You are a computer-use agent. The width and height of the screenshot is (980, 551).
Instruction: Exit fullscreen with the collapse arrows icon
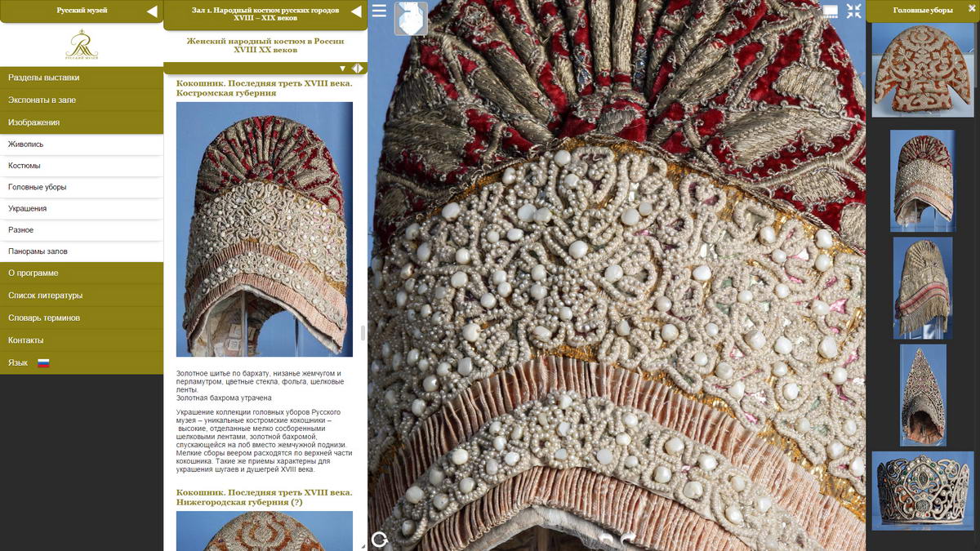pos(853,11)
